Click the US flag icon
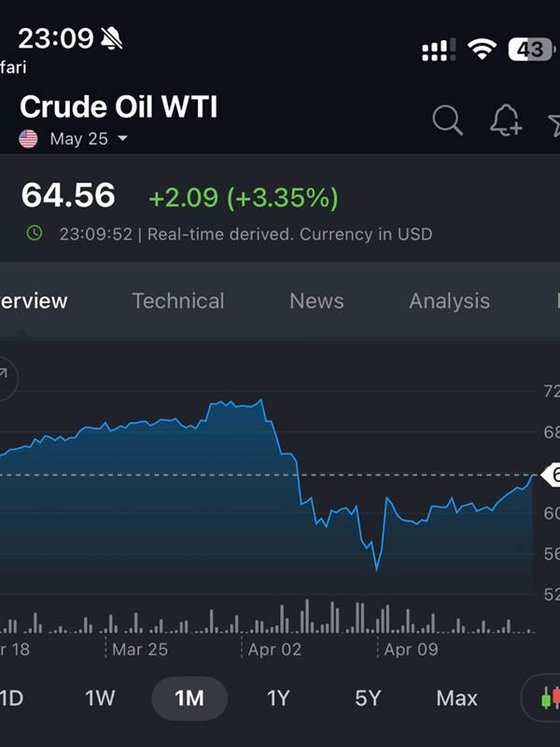The height and width of the screenshot is (747, 560). click(x=28, y=139)
